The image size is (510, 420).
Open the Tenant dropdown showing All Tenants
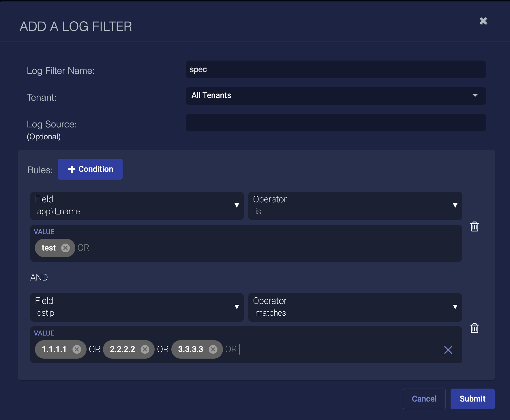(335, 96)
